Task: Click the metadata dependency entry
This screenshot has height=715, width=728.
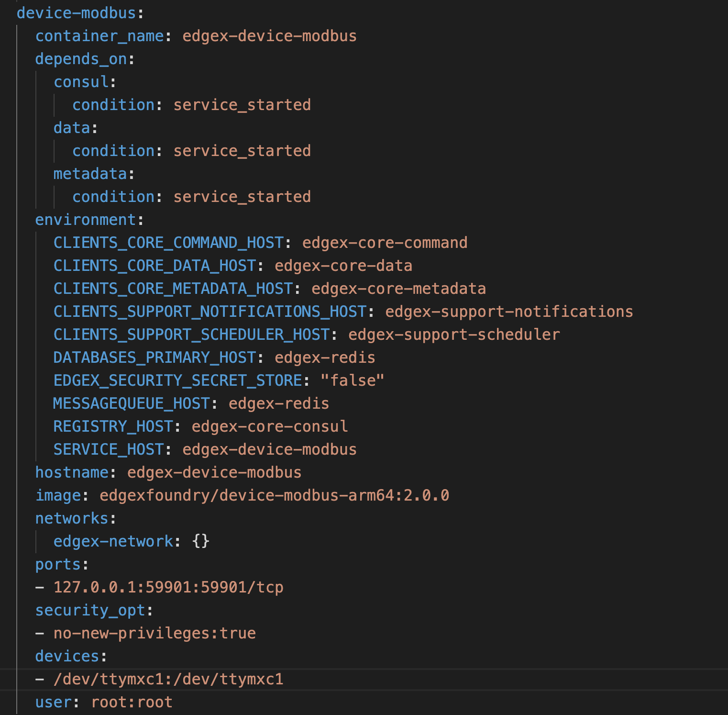Action: pyautogui.click(x=91, y=173)
